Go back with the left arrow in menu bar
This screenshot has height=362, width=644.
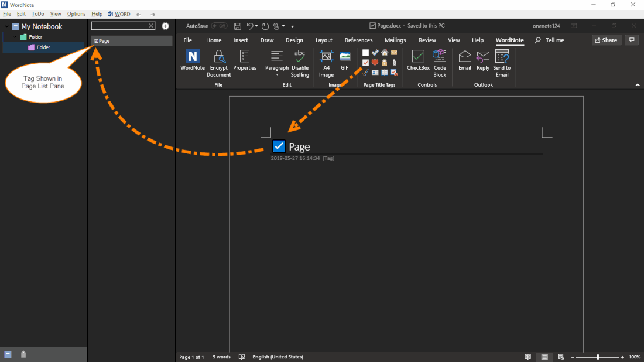(x=138, y=15)
